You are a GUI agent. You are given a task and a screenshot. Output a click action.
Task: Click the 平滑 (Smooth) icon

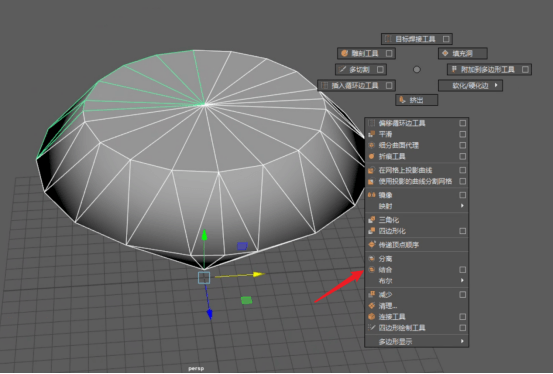point(371,134)
